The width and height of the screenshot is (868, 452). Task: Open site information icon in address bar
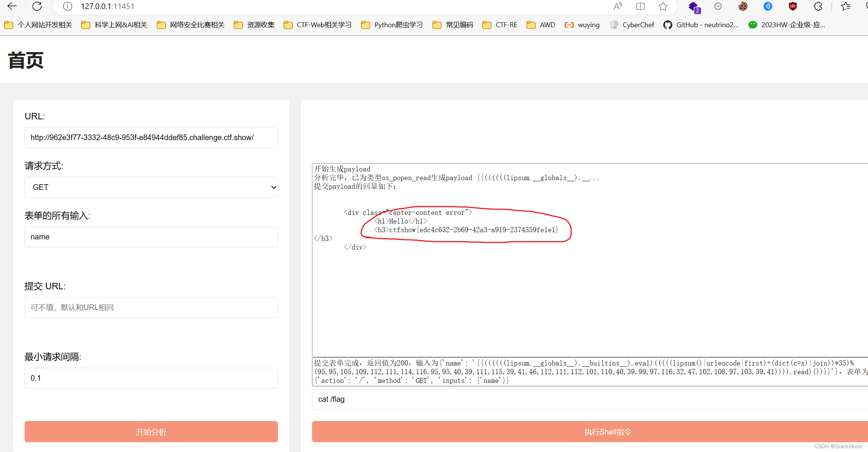tap(67, 6)
